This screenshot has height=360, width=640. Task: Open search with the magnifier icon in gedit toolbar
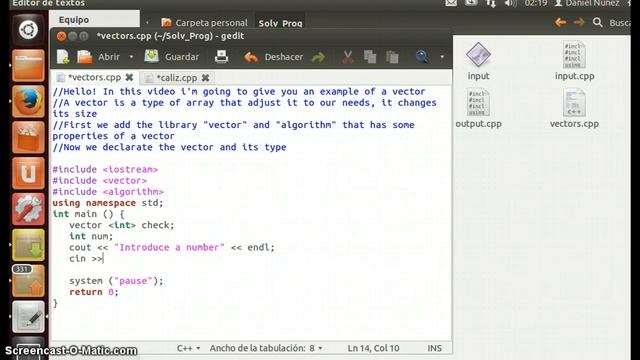(x=422, y=57)
